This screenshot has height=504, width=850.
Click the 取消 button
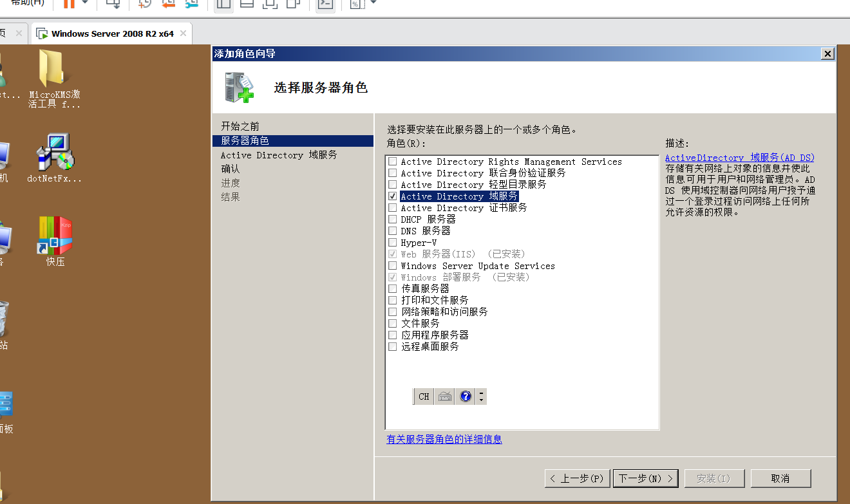[x=780, y=478]
